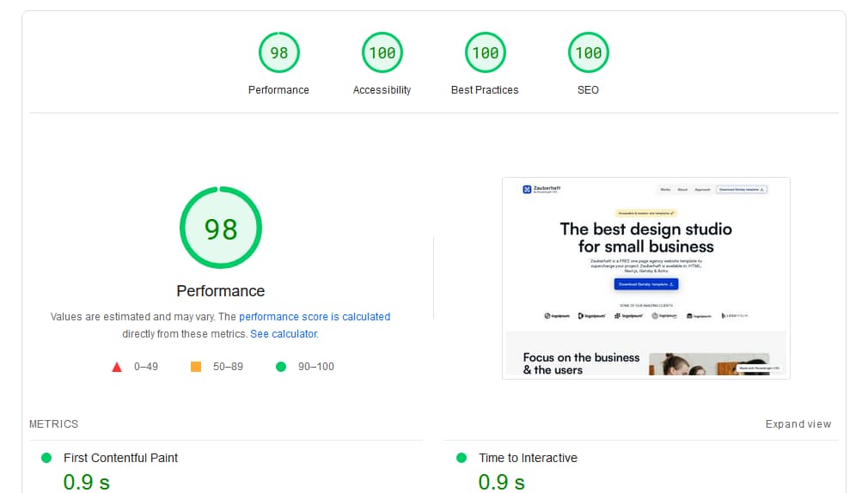The width and height of the screenshot is (868, 493).
Task: Jump to the SEO category label
Action: (x=588, y=89)
